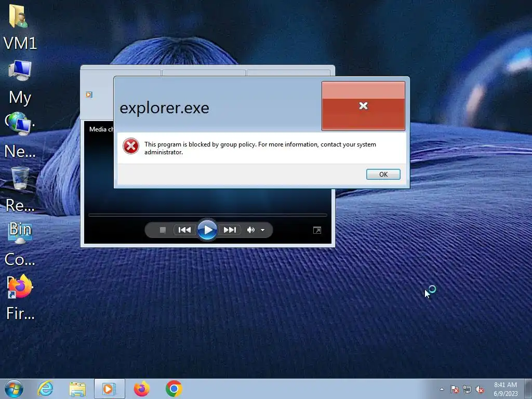Click the Media Player seek bar
This screenshot has width=532, height=399.
[x=208, y=215]
